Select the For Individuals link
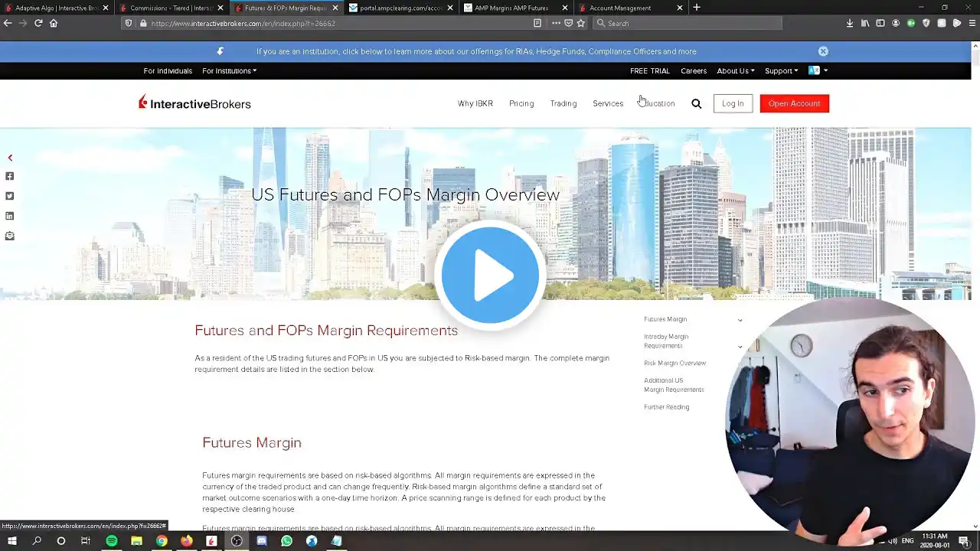The width and height of the screenshot is (980, 551). tap(168, 70)
